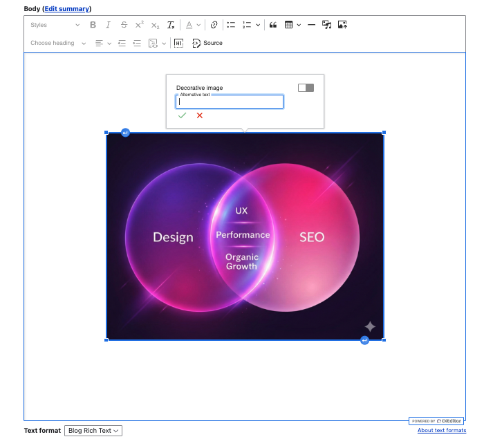Image resolution: width=484 pixels, height=448 pixels.
Task: Confirm alt text with green checkmark
Action: (182, 115)
